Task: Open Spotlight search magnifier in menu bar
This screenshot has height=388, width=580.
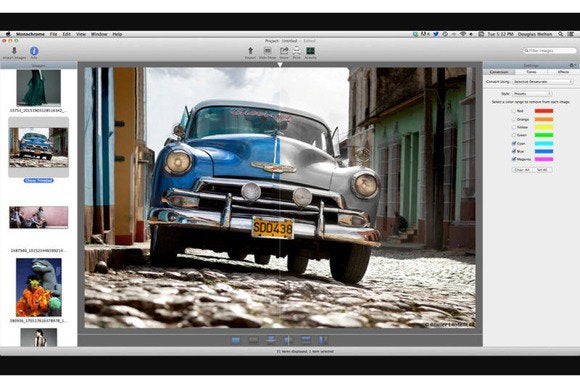Action: (561, 34)
